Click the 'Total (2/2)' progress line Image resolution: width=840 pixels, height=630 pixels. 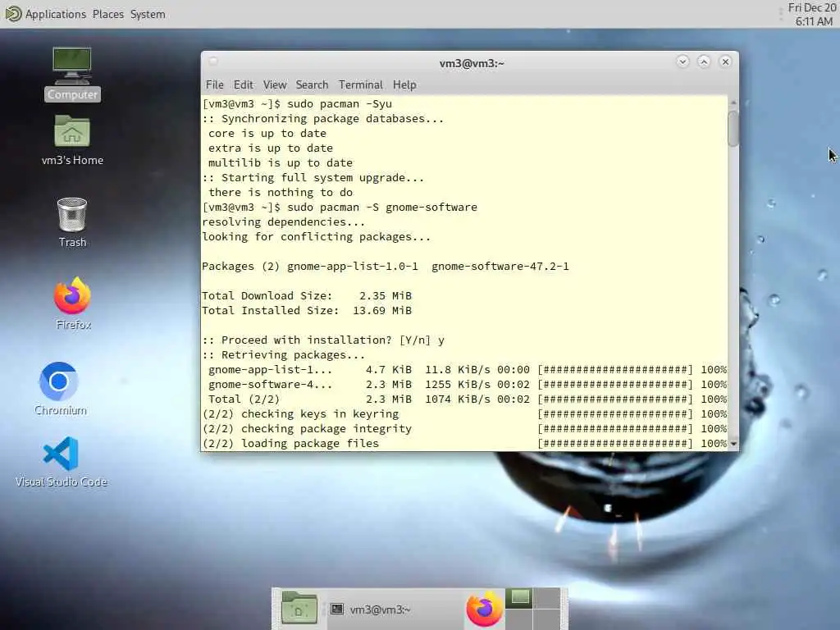tap(464, 399)
